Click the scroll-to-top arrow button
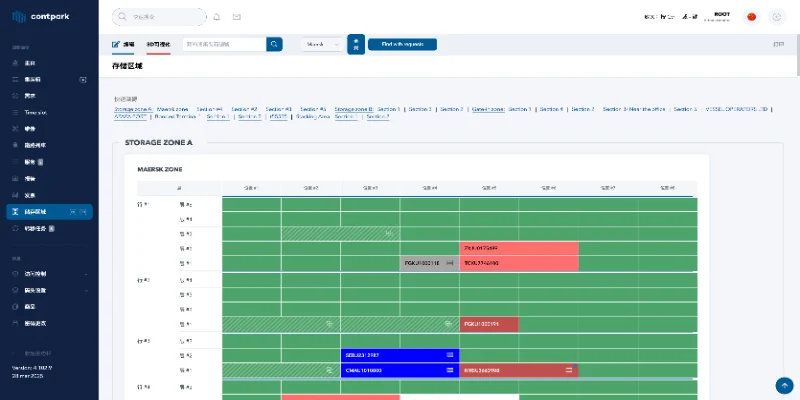The width and height of the screenshot is (800, 400). point(783,386)
